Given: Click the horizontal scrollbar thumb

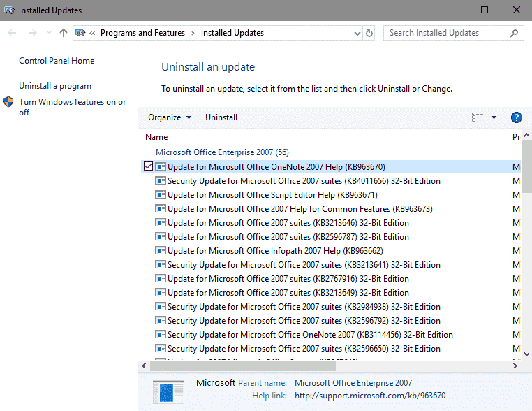Looking at the screenshot, I should tap(243, 366).
